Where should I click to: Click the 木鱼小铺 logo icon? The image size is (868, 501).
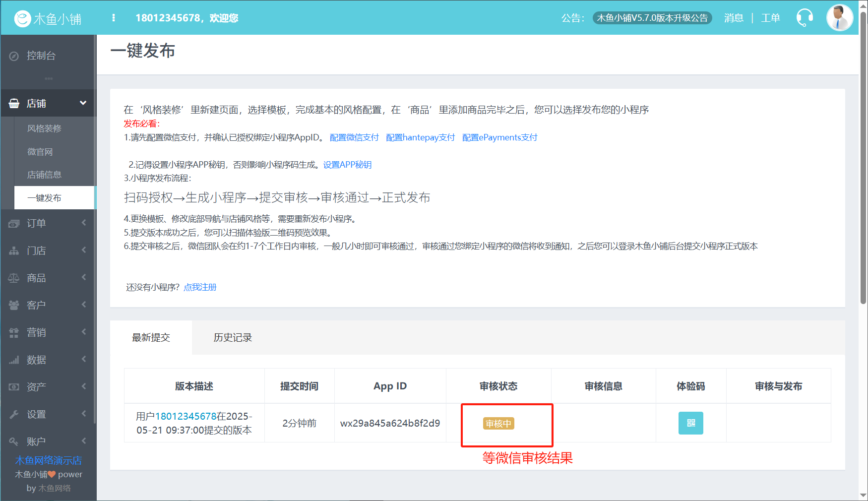click(x=22, y=19)
